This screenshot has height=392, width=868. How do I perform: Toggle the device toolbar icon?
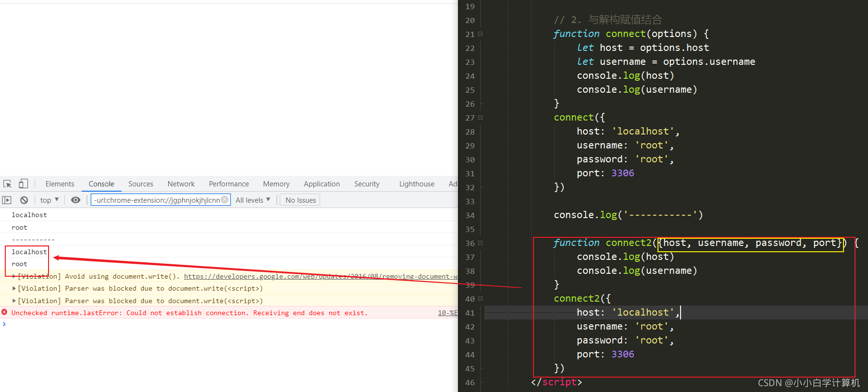click(x=23, y=184)
